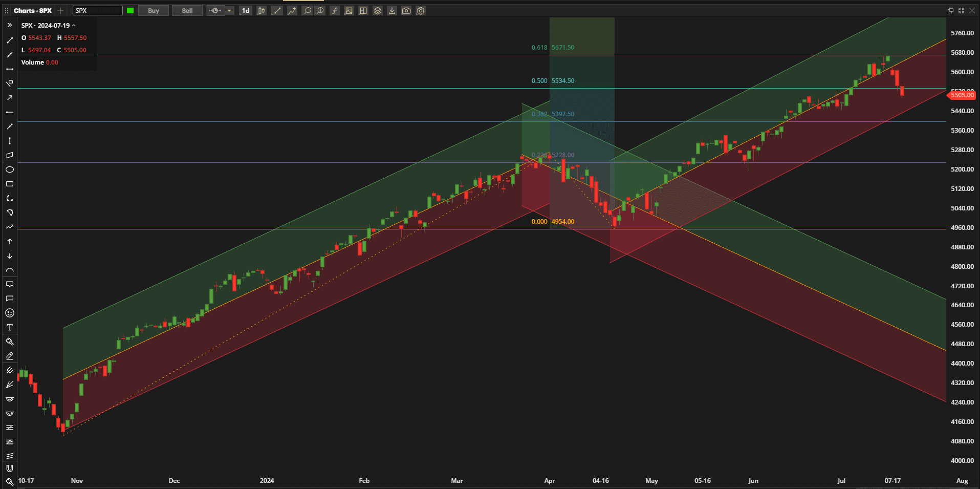Image resolution: width=980 pixels, height=489 pixels.
Task: Select the Fibonacci fan tool
Action: tap(9, 385)
